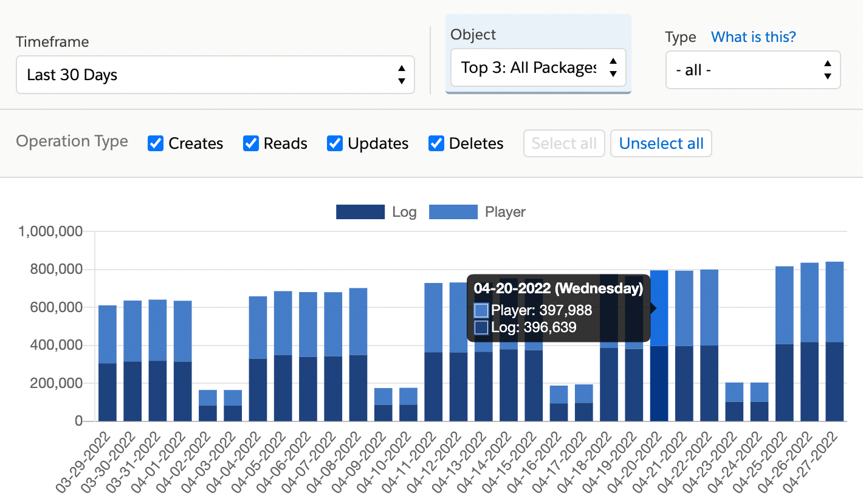Disable the Deletes checkbox
This screenshot has height=504, width=863.
coord(436,143)
